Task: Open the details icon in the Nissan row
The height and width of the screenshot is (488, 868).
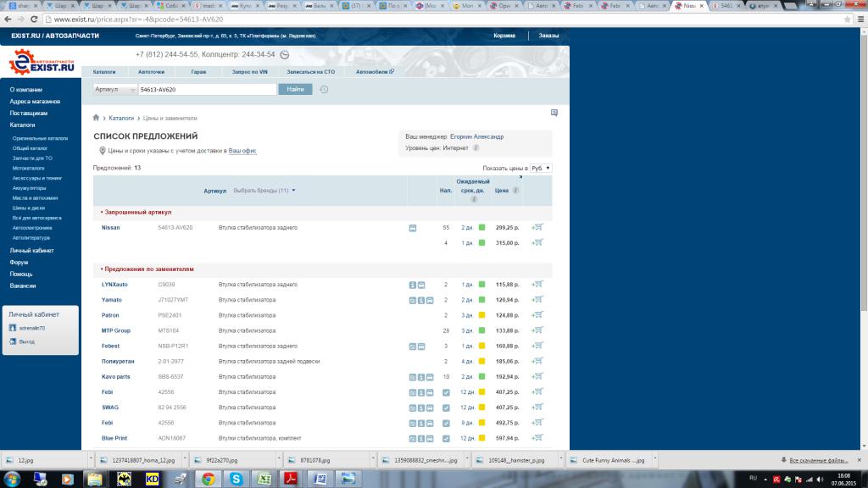Action: pos(413,228)
